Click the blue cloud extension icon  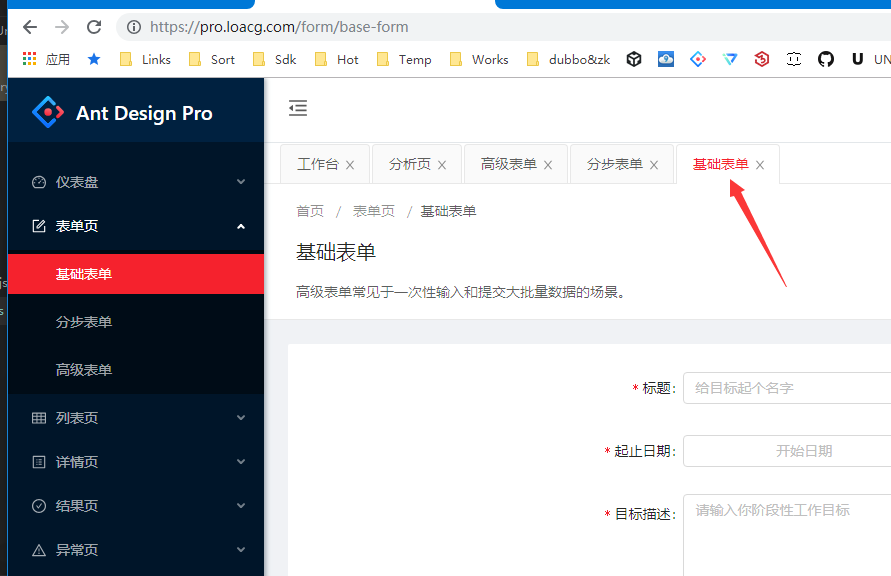pyautogui.click(x=665, y=59)
